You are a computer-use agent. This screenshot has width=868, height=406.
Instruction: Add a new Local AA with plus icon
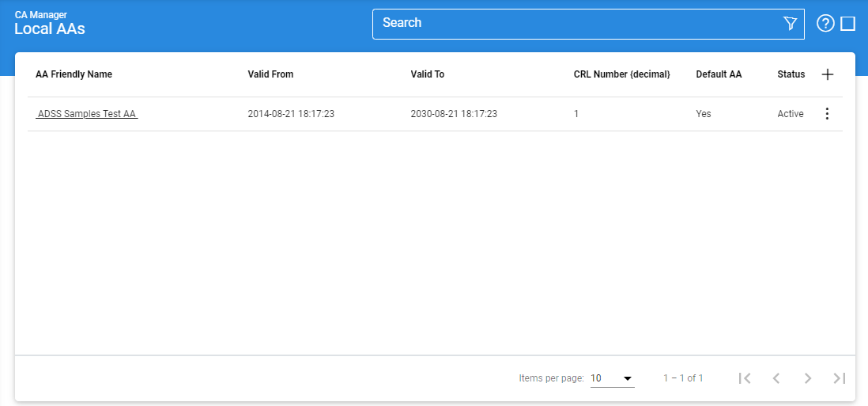828,74
